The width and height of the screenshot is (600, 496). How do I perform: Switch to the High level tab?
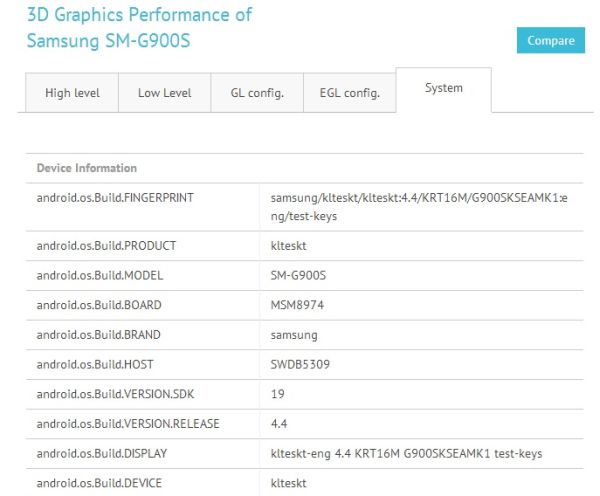(x=71, y=93)
